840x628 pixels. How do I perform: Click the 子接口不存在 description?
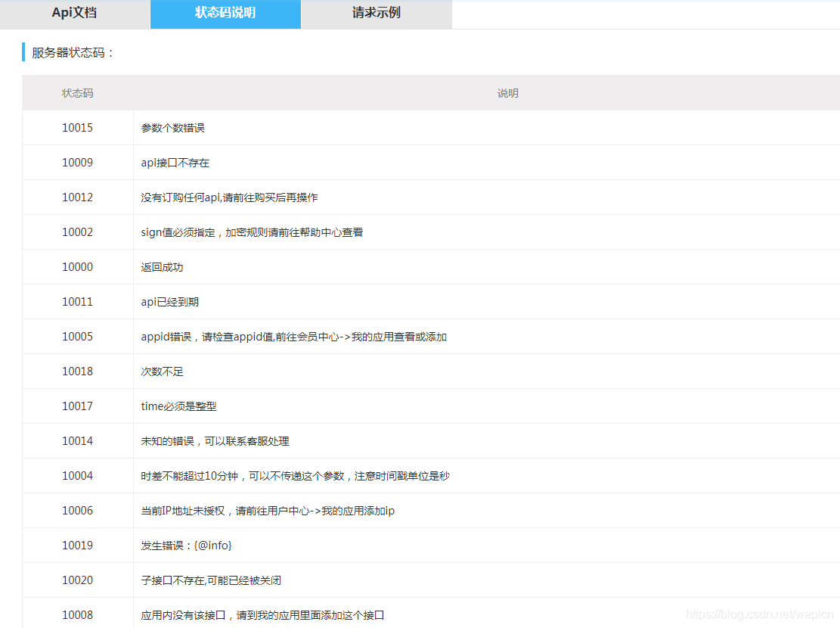[x=211, y=580]
